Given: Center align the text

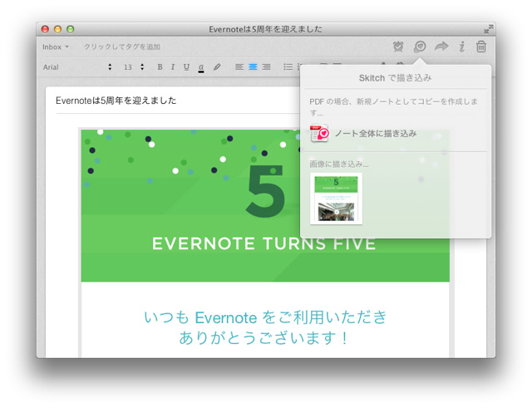Looking at the screenshot, I should coord(253,67).
